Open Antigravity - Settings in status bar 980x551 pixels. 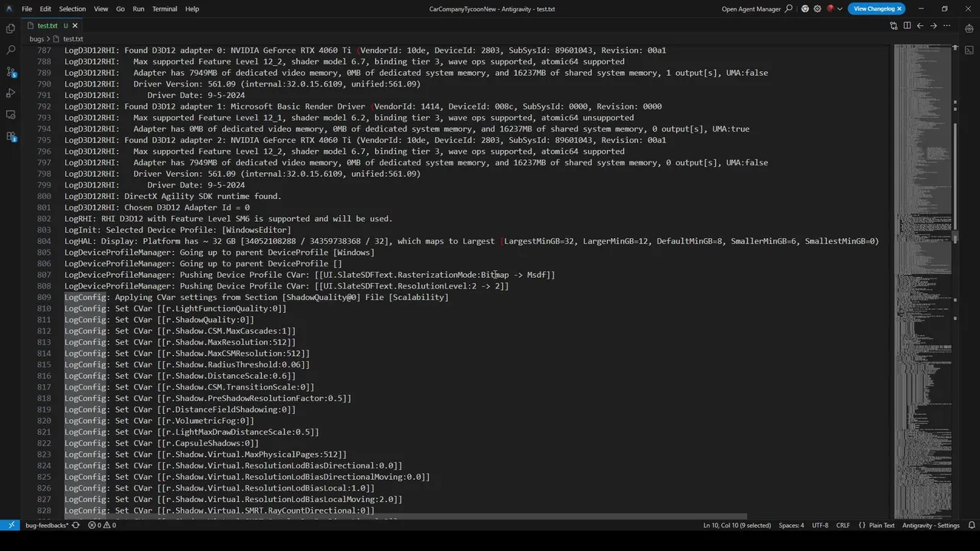[x=931, y=525]
